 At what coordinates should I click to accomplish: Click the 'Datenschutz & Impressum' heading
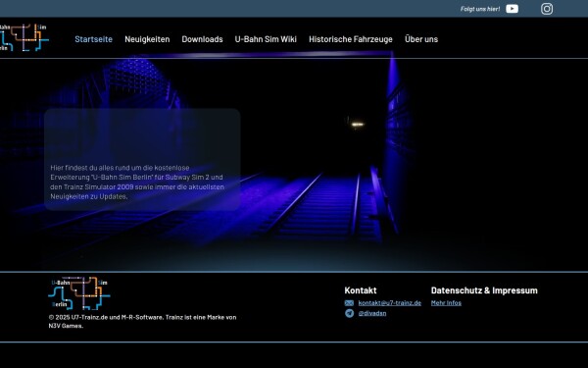click(484, 290)
